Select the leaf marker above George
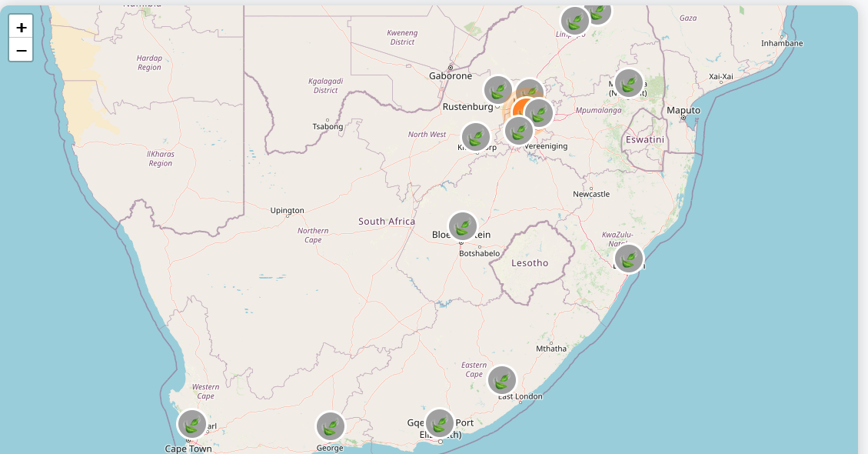 pyautogui.click(x=331, y=426)
